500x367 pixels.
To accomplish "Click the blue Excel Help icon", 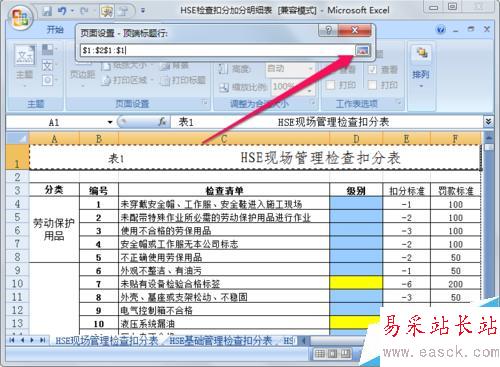I will [441, 30].
